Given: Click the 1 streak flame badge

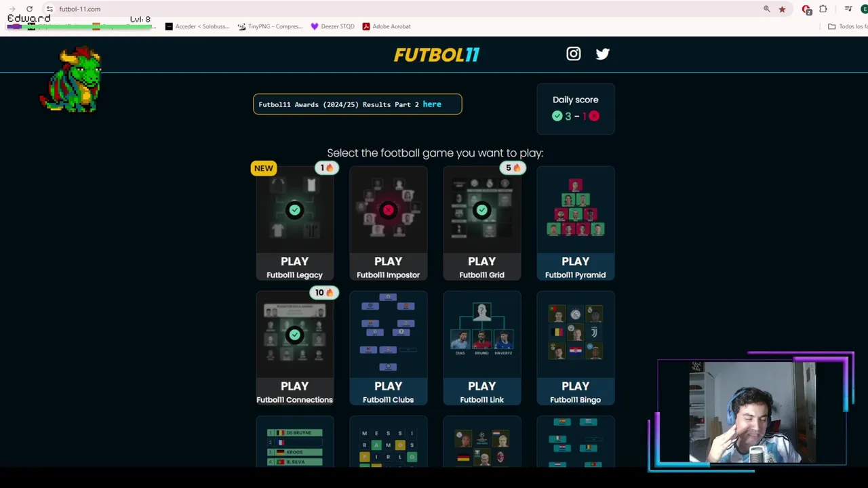Looking at the screenshot, I should click(327, 167).
